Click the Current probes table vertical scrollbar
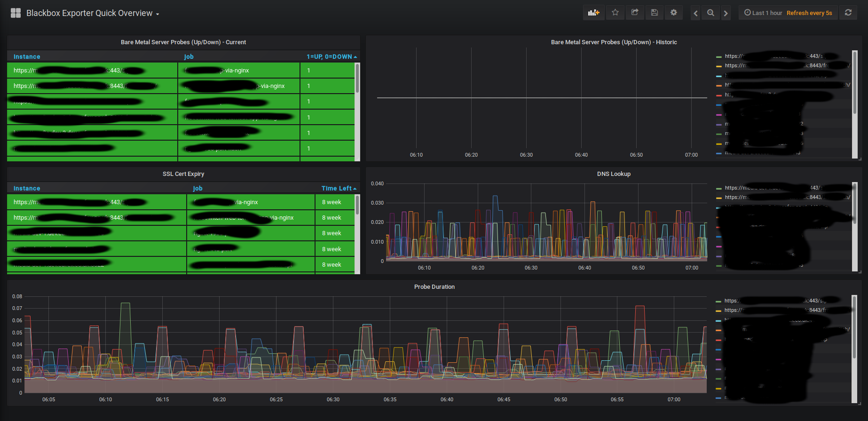 [x=357, y=78]
